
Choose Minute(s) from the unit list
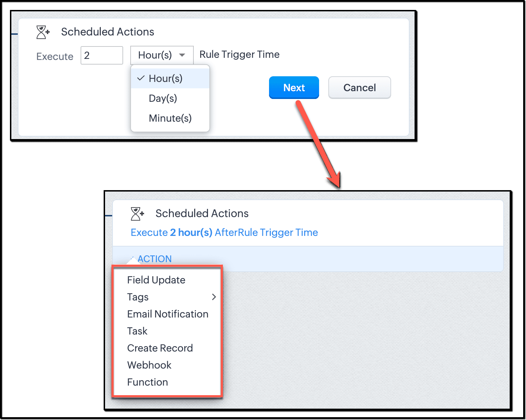pyautogui.click(x=170, y=118)
